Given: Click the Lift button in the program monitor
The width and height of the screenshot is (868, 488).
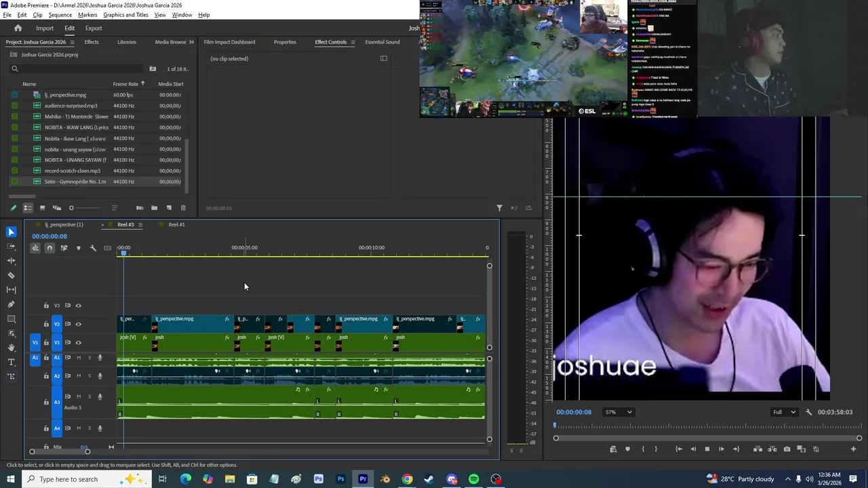Looking at the screenshot, I should tap(757, 449).
